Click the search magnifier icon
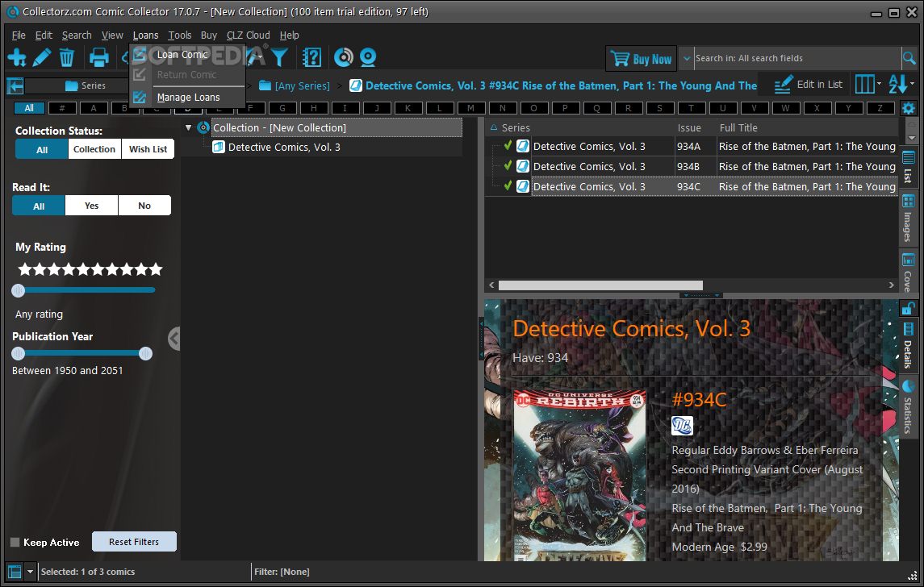 909,58
